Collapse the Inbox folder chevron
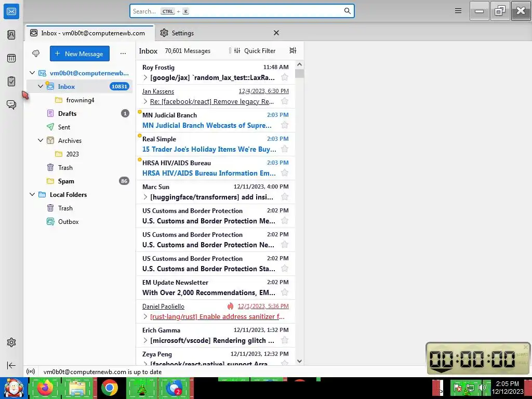 point(41,86)
